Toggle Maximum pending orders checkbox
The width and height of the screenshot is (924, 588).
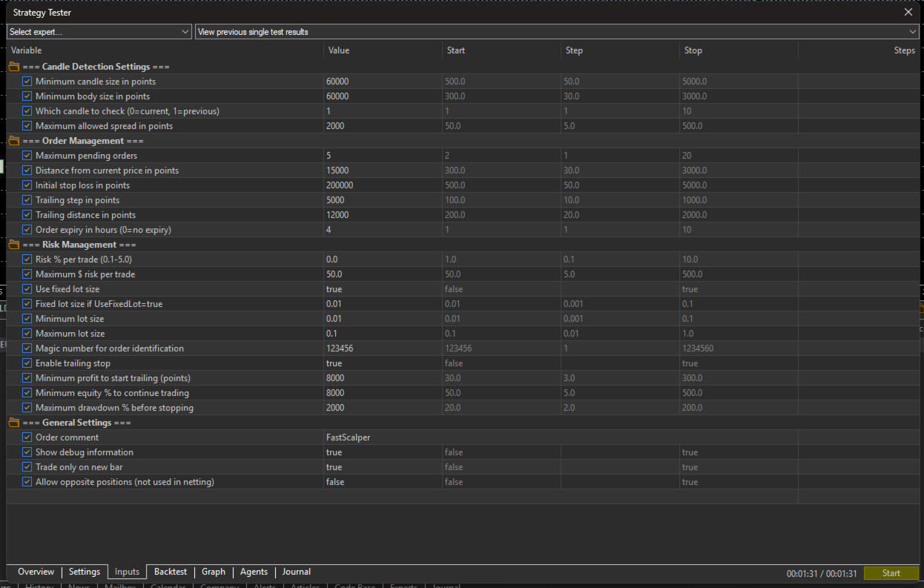click(27, 156)
